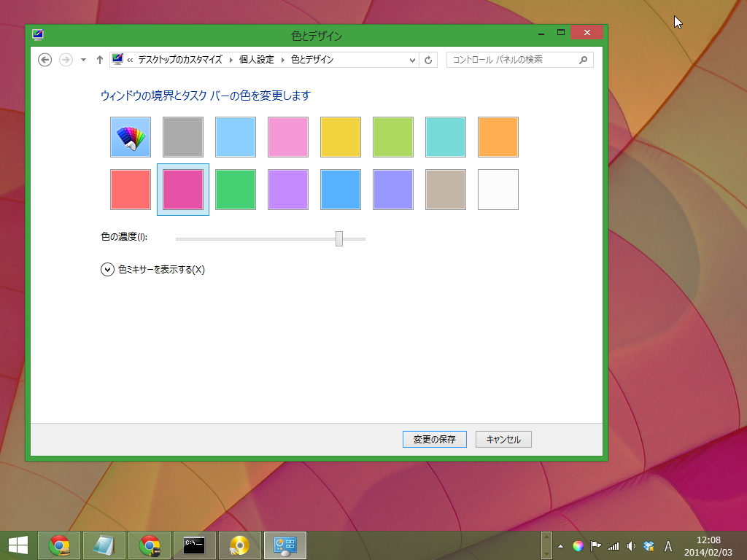Choose the turquoise color swatch
Image resolution: width=747 pixels, height=560 pixels.
point(446,137)
